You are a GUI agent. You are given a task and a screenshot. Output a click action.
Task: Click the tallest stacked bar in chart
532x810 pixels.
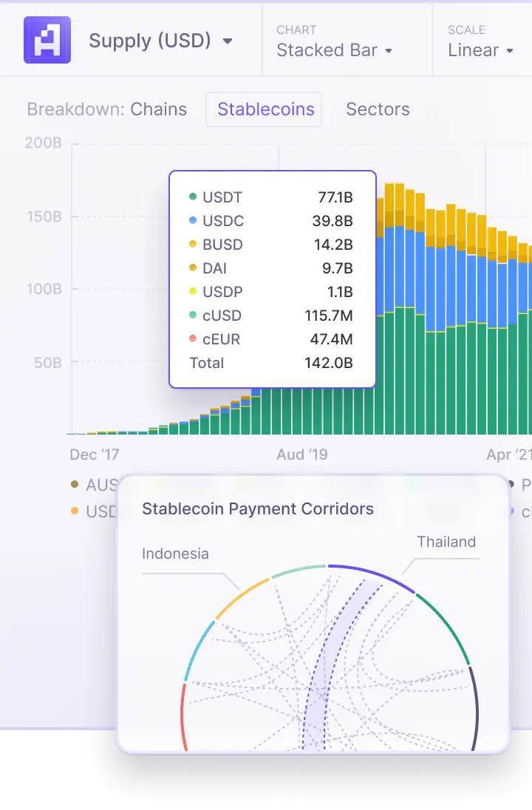click(395, 309)
